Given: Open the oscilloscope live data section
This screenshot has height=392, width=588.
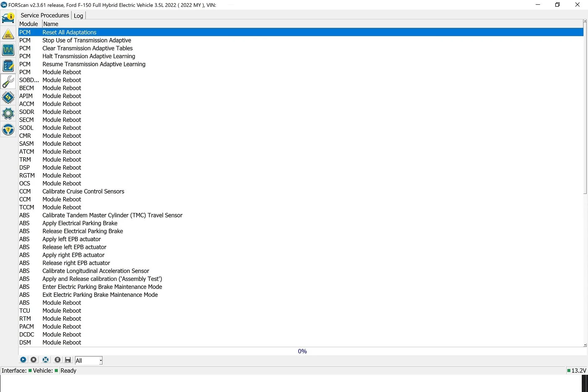Looking at the screenshot, I should pos(8,50).
